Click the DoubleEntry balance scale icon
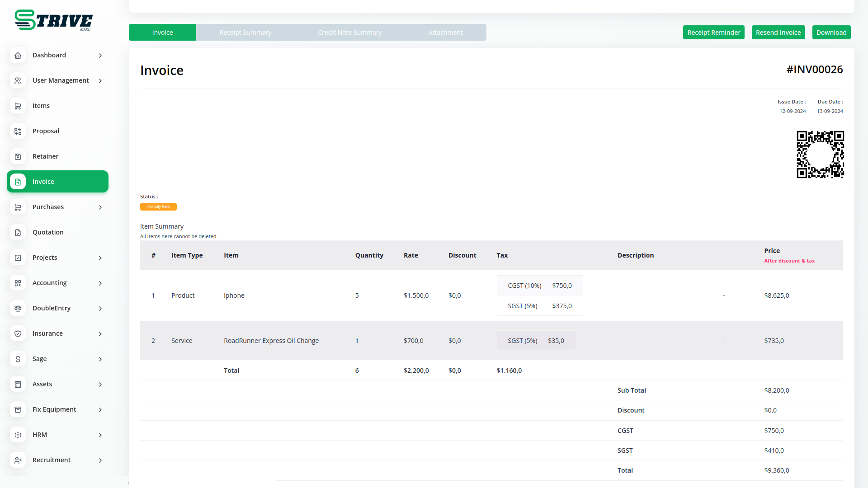Image resolution: width=868 pixels, height=488 pixels. coord(18,308)
